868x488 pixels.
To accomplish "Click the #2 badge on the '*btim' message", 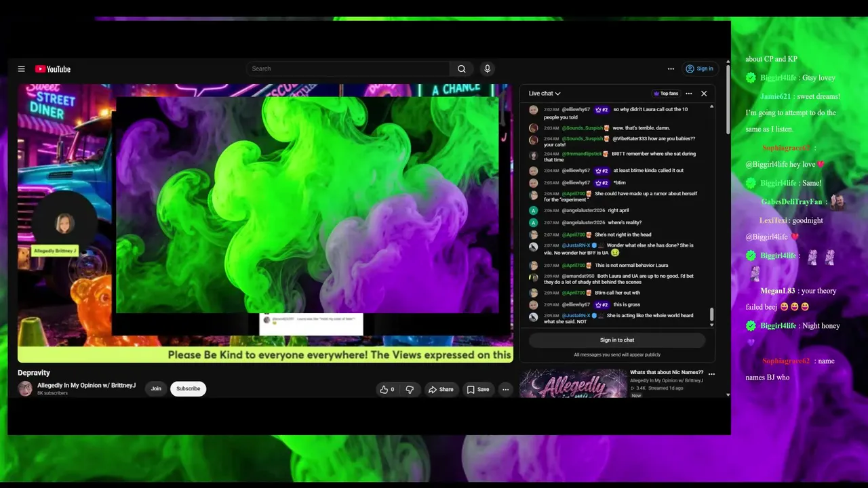I will tap(602, 183).
